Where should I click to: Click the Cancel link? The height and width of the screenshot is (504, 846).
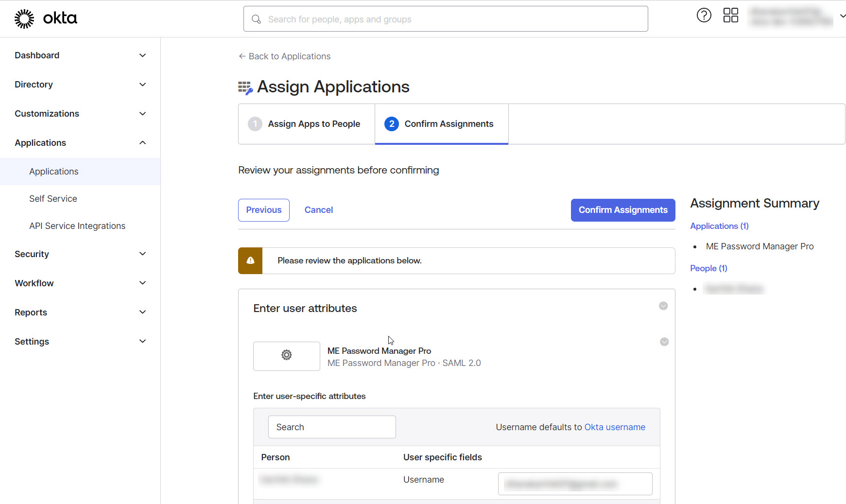(x=319, y=210)
